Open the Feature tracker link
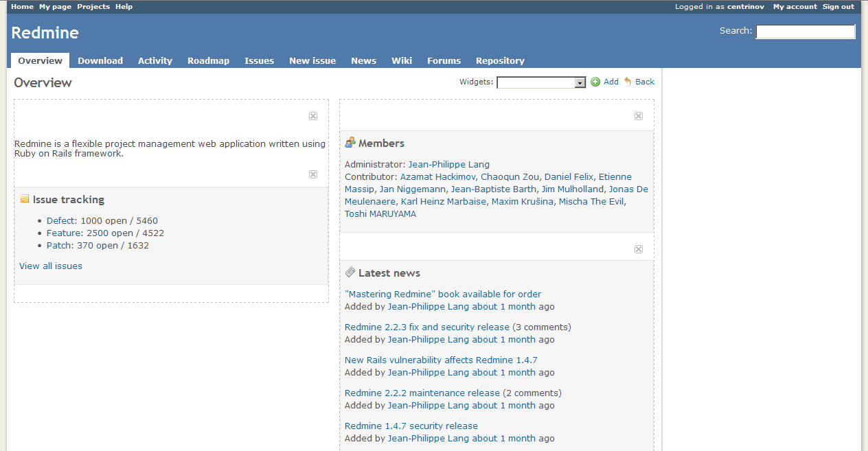 (65, 233)
